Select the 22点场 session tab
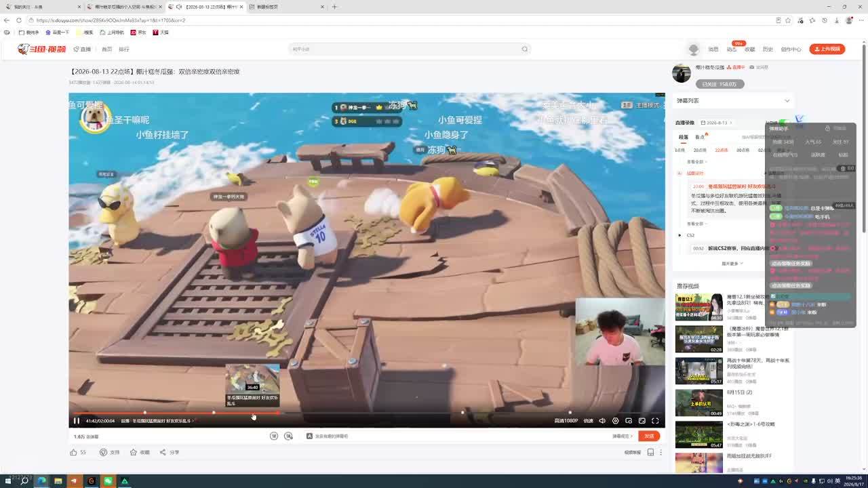The image size is (868, 488). [x=722, y=150]
